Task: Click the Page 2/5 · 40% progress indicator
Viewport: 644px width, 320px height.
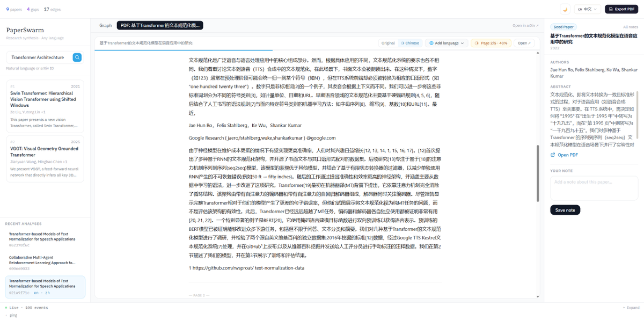Action: (491, 43)
